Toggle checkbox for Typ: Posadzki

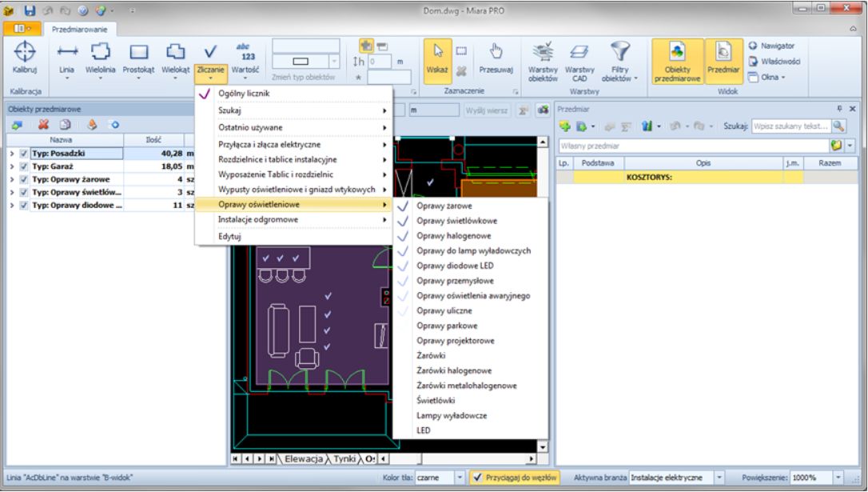click(x=24, y=154)
